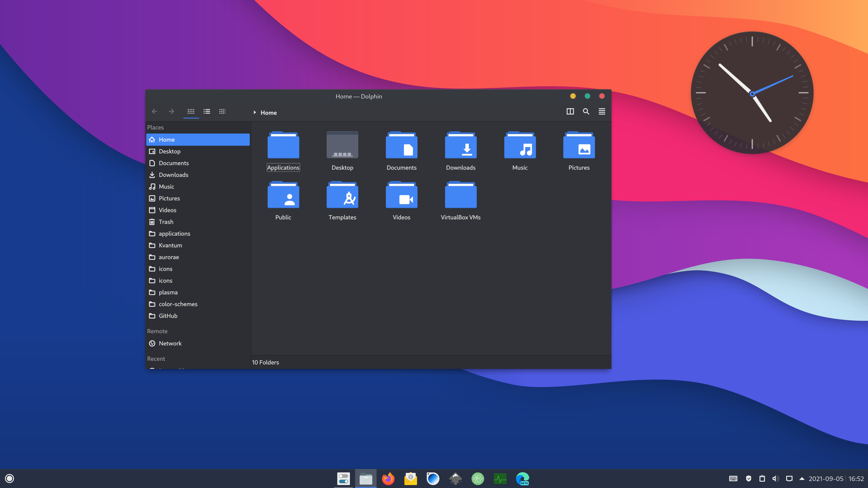Screen dimensions: 868x488
Task: Launch Atom editor from the taskbar
Action: pos(478,479)
